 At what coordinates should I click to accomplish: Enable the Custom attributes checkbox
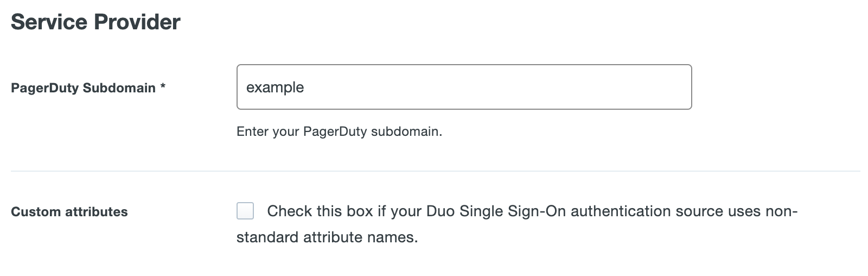pyautogui.click(x=245, y=211)
